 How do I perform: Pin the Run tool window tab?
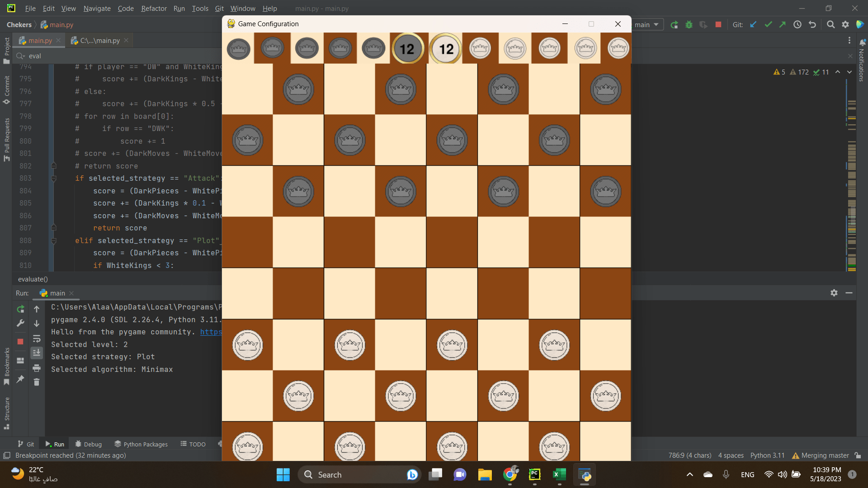point(20,380)
